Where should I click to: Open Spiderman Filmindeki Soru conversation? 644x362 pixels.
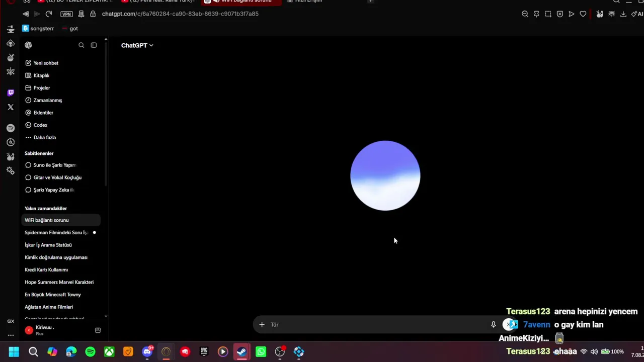[x=61, y=232]
